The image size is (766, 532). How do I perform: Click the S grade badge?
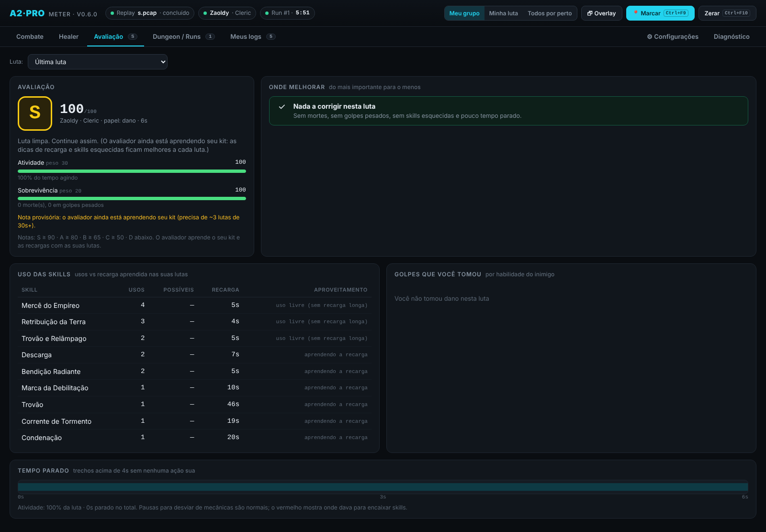pos(35,113)
